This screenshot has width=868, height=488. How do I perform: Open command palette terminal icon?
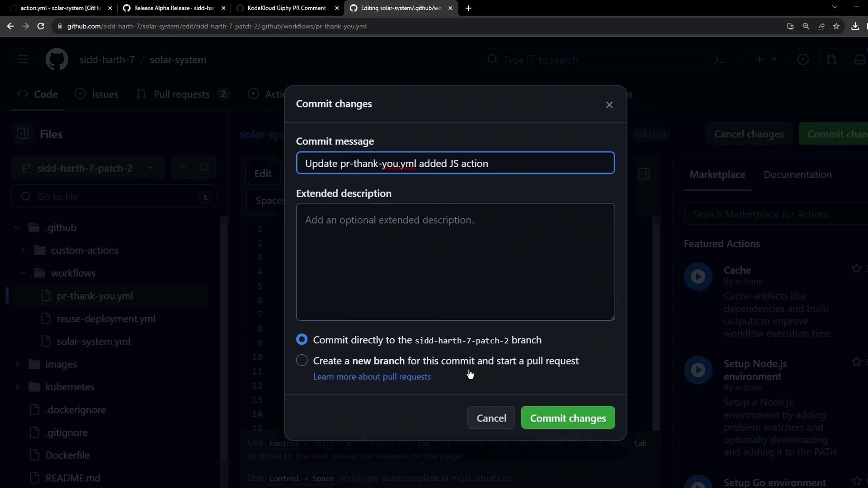pos(719,60)
